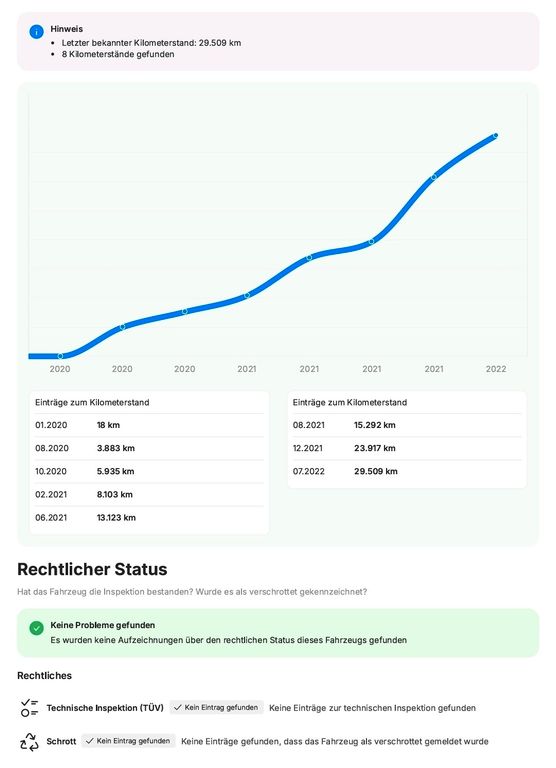
Task: Click the 12.2021 entry with 23.917 km
Action: tap(407, 448)
